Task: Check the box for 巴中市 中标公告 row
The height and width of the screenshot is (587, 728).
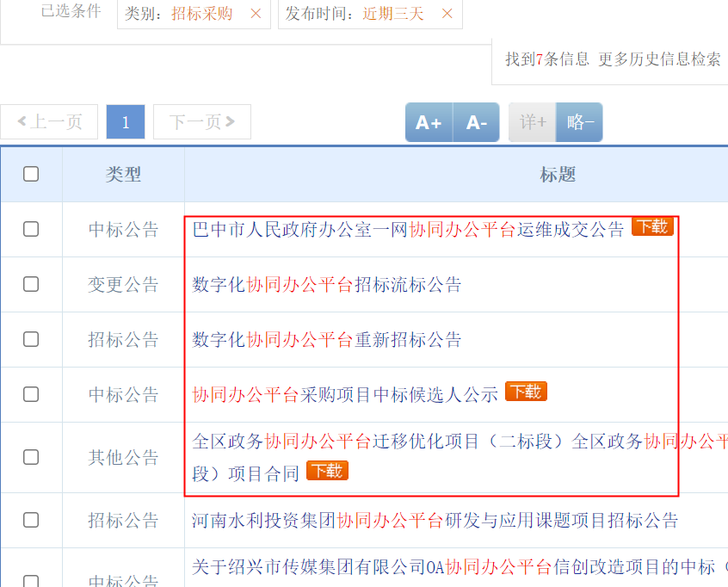Action: click(x=31, y=229)
